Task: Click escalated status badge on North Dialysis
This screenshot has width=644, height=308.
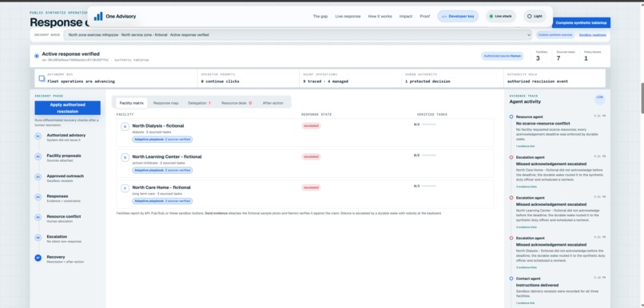Action: click(x=311, y=126)
